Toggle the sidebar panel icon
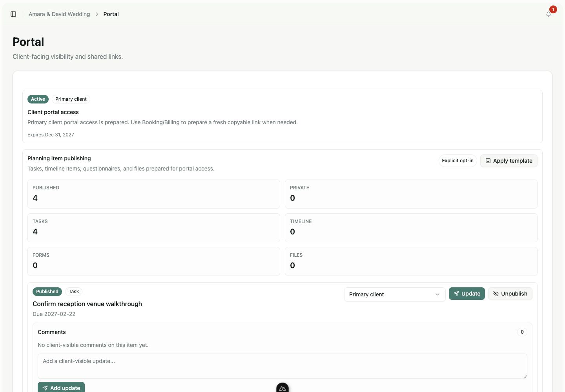 point(13,14)
